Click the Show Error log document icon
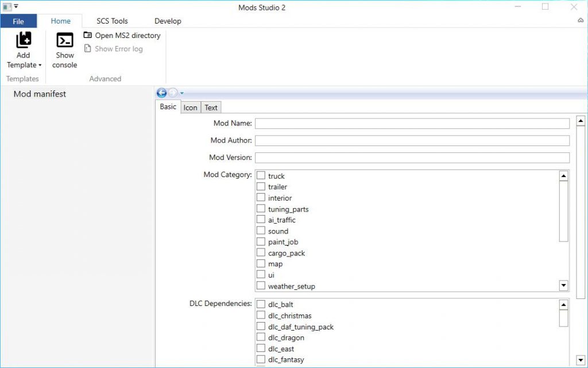588x368 pixels. [x=87, y=49]
